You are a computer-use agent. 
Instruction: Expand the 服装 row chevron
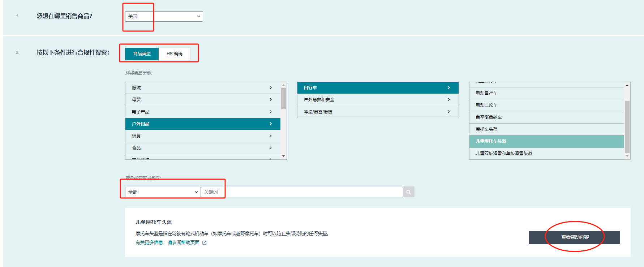[x=271, y=88]
